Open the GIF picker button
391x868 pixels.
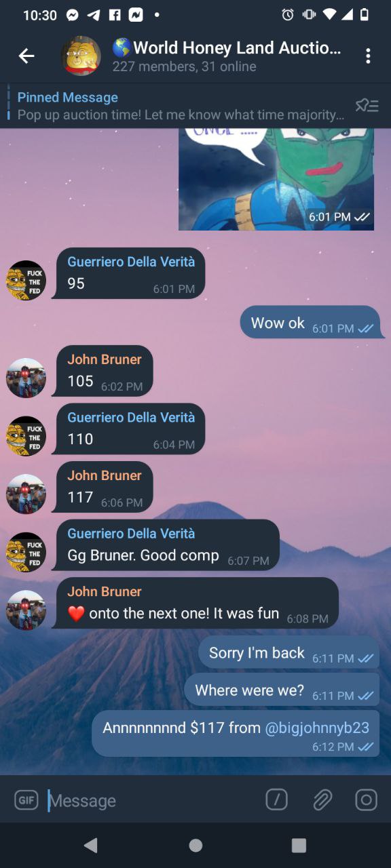click(26, 800)
